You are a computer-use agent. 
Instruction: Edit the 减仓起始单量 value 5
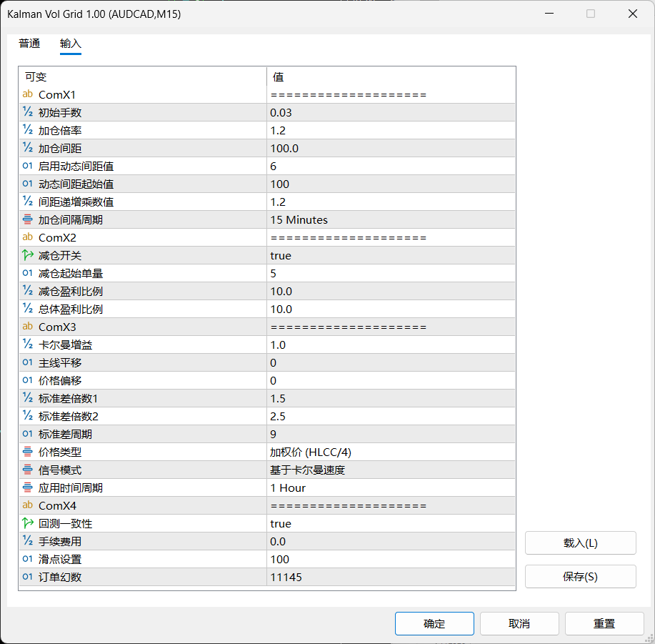(x=391, y=273)
